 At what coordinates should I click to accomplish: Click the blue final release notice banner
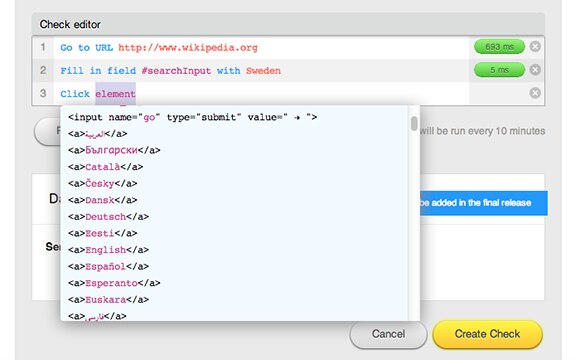click(484, 203)
